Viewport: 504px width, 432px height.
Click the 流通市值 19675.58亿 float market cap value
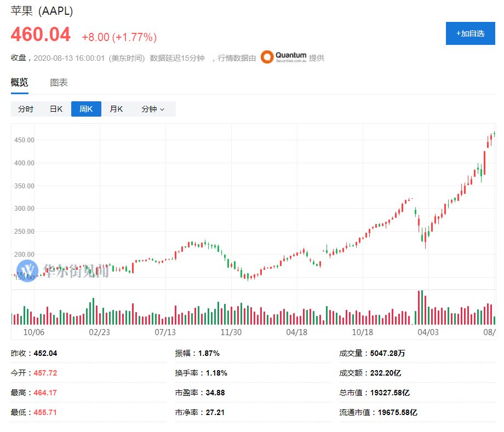point(398,412)
